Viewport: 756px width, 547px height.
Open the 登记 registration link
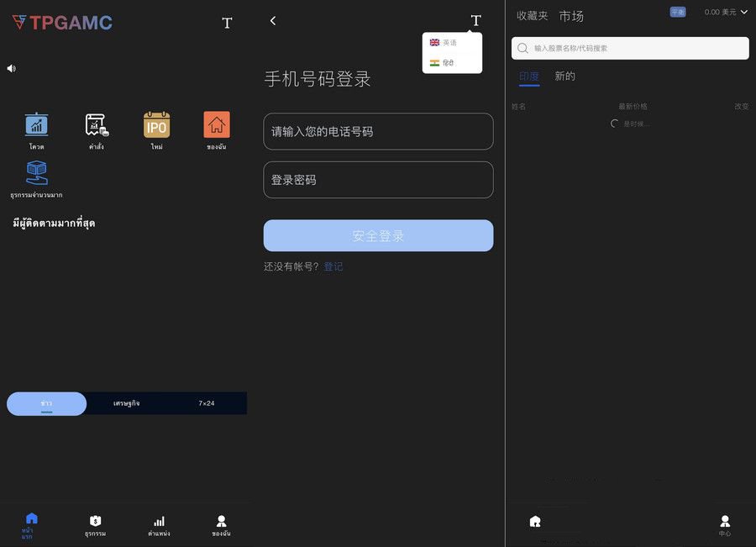point(333,266)
